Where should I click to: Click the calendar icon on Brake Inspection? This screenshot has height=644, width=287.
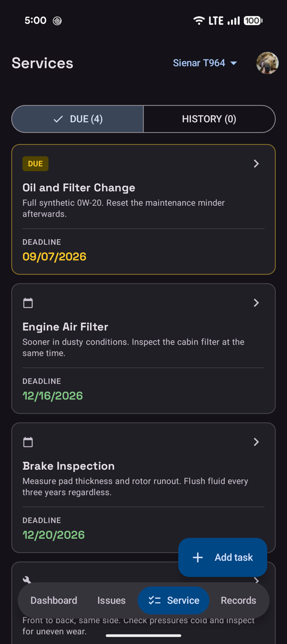click(x=28, y=442)
